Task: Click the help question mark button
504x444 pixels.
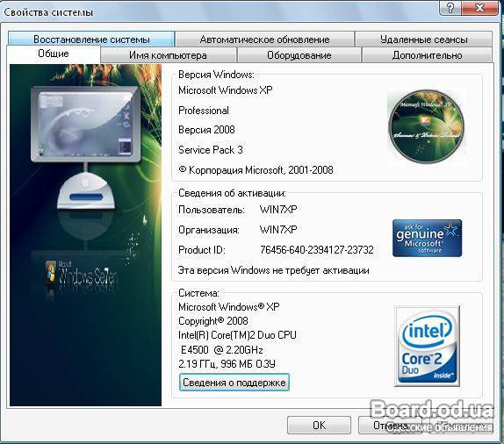Action: coord(450,8)
